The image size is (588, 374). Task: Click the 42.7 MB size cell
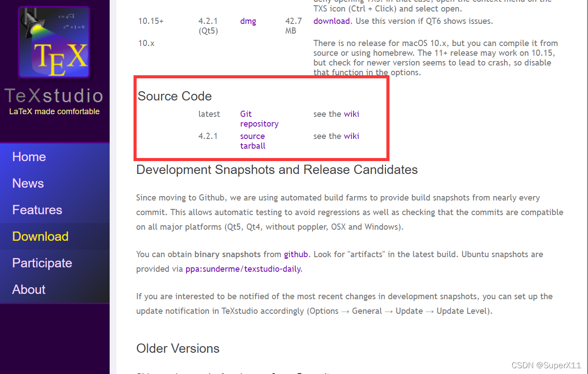(x=294, y=26)
